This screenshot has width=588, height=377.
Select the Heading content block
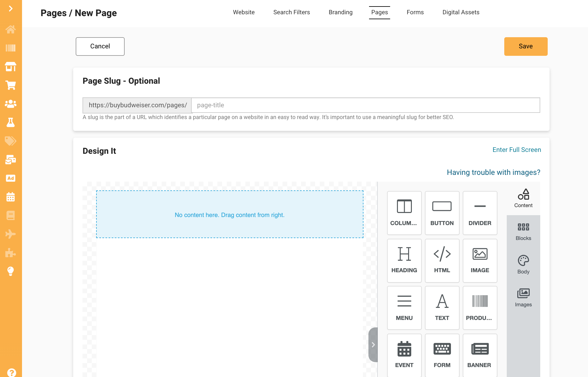tap(404, 261)
